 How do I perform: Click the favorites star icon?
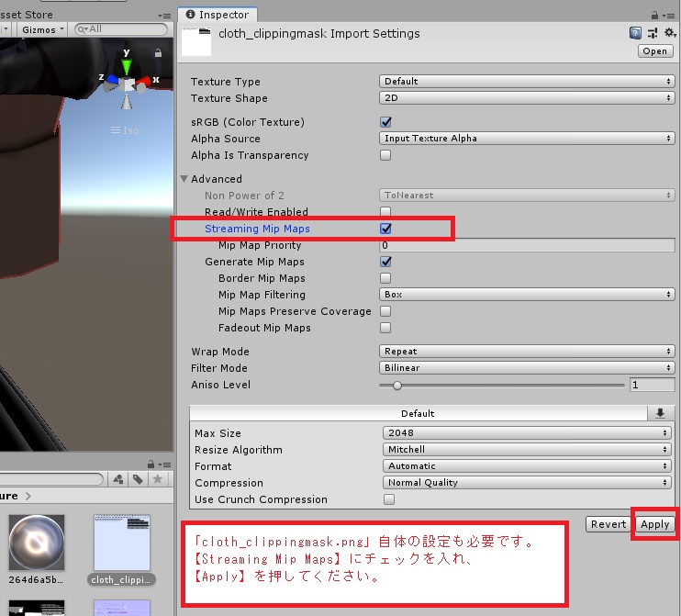pyautogui.click(x=157, y=479)
